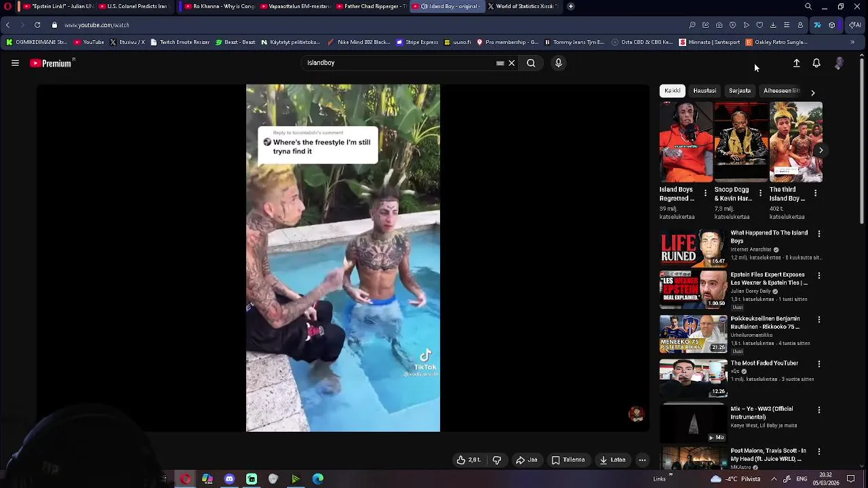Show hidden system tray icons chevron

tap(774, 479)
